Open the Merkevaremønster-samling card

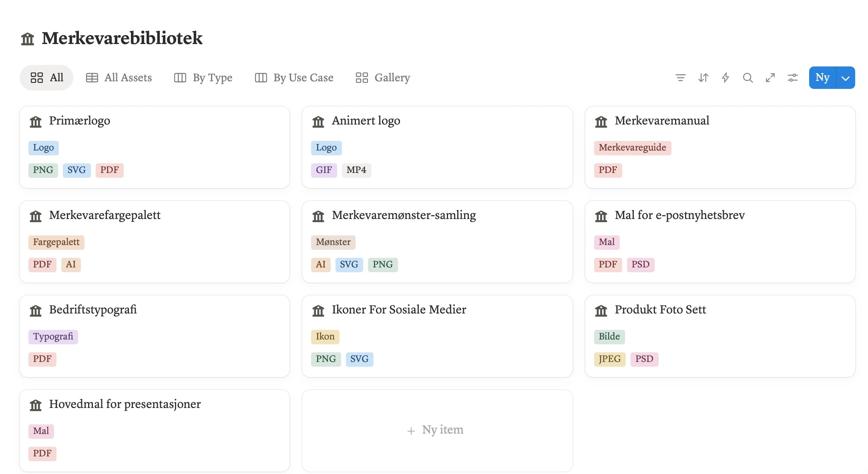click(x=404, y=215)
